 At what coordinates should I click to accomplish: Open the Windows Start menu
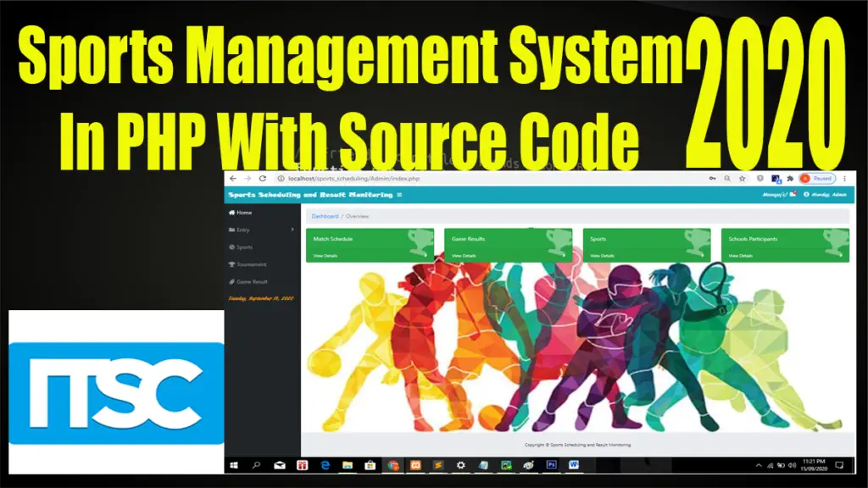coord(236,465)
